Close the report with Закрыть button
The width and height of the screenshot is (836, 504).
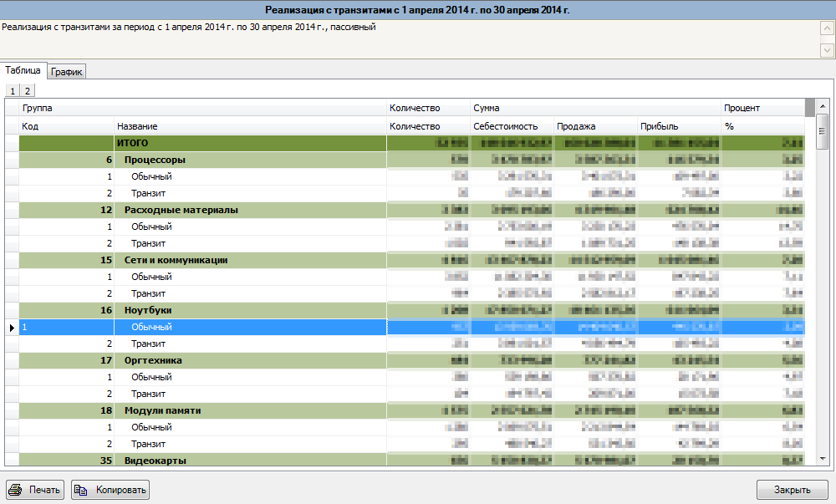tap(792, 490)
